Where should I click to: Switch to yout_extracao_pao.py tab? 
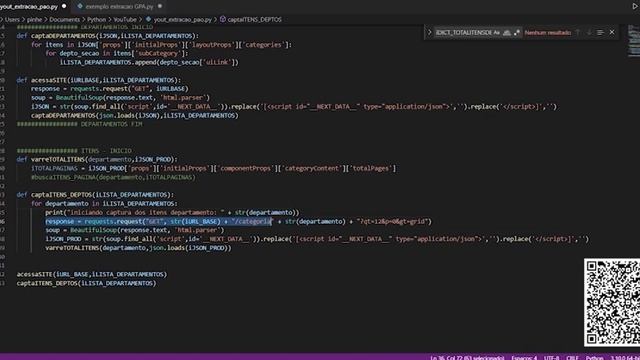click(29, 7)
